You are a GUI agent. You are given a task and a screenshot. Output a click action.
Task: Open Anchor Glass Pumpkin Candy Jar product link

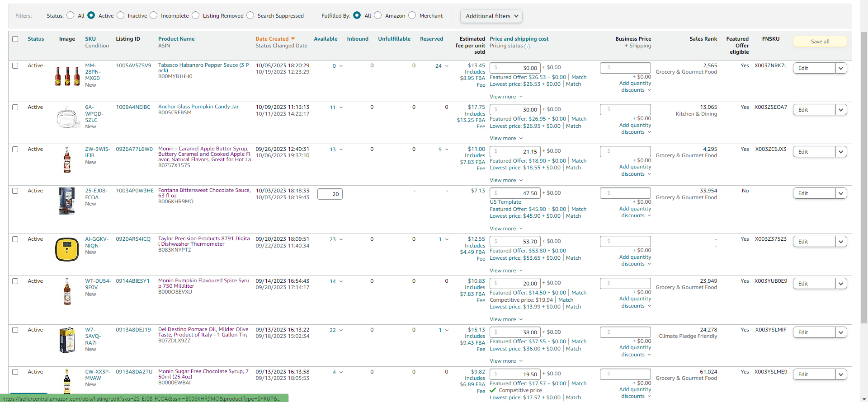[198, 107]
